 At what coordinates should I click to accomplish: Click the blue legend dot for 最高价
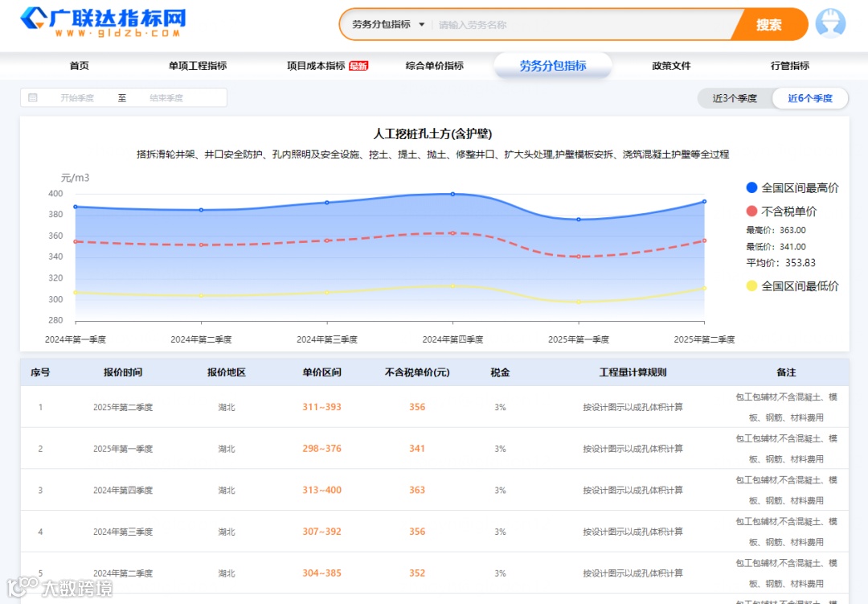(x=751, y=188)
